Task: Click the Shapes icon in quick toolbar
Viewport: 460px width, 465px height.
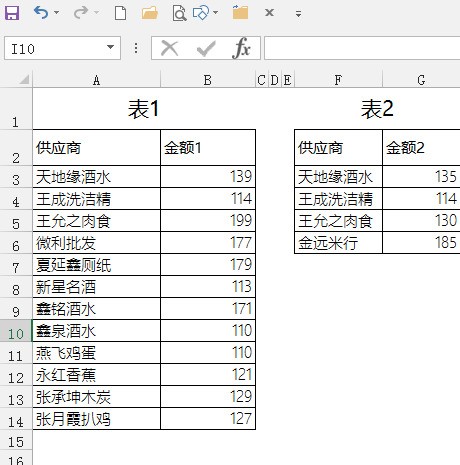Action: (201, 13)
